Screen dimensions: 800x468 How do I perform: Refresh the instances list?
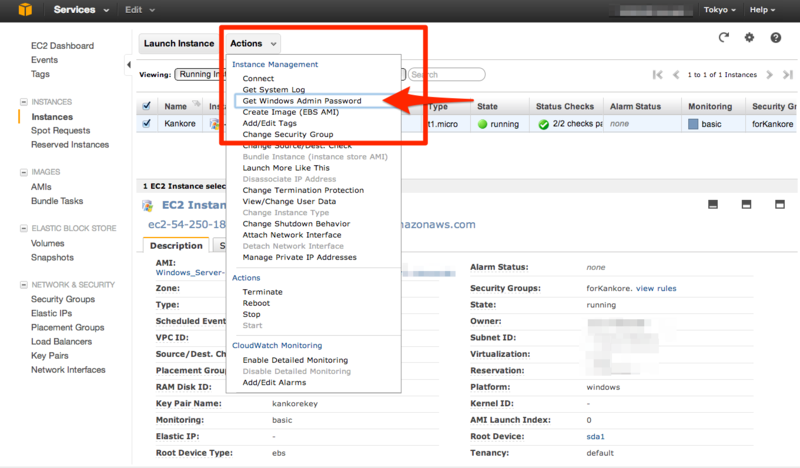pos(723,37)
